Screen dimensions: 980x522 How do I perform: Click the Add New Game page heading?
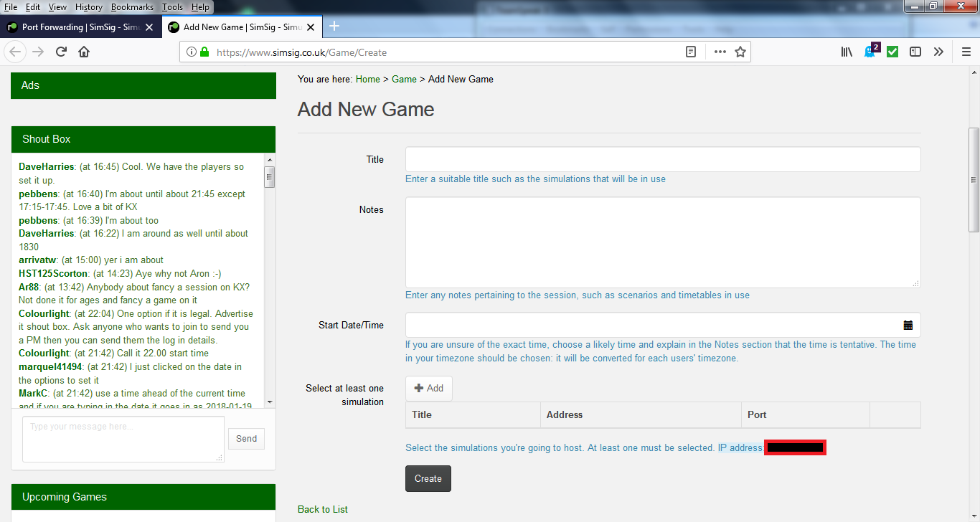(366, 110)
